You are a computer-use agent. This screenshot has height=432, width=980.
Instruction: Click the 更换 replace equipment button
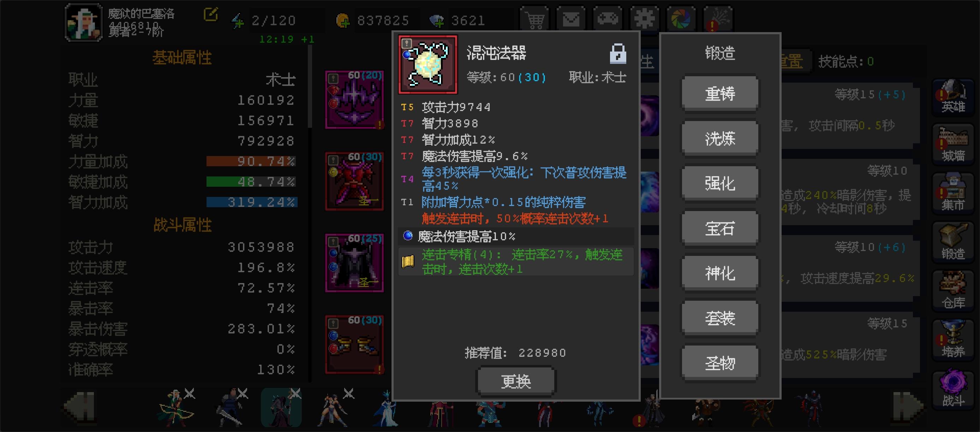(516, 381)
